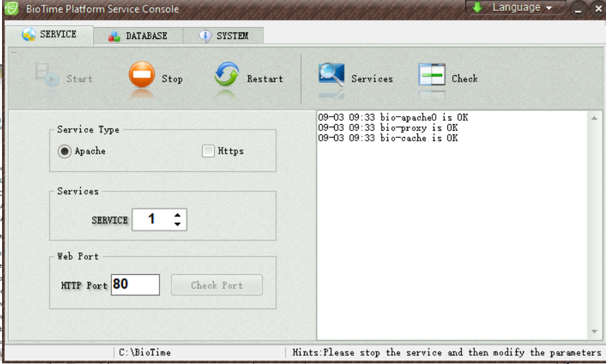Click the DATABASE tab cubes icon
The height and width of the screenshot is (364, 606).
pyautogui.click(x=114, y=36)
